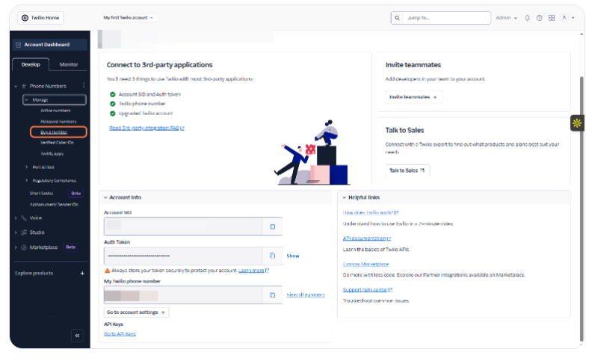This screenshot has height=364, width=592.
Task: Open Active numbers in sidebar
Action: [x=55, y=111]
